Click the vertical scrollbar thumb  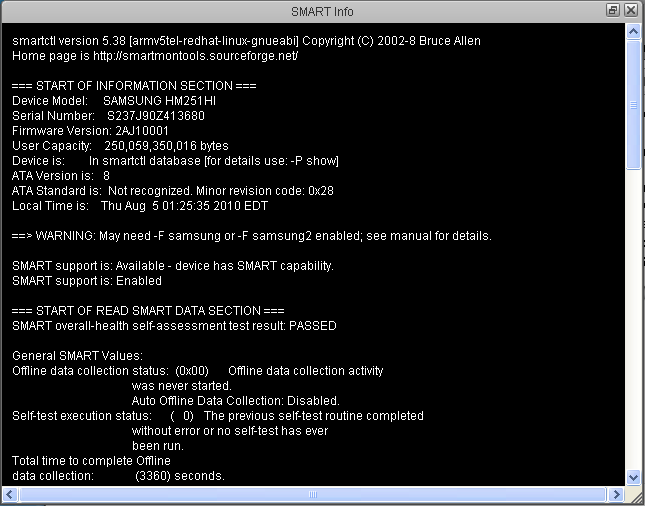tap(632, 106)
